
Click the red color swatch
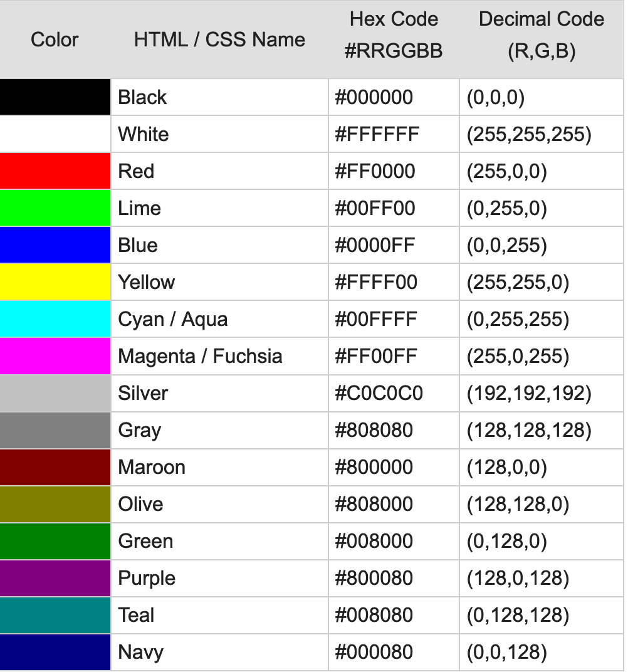click(x=55, y=171)
